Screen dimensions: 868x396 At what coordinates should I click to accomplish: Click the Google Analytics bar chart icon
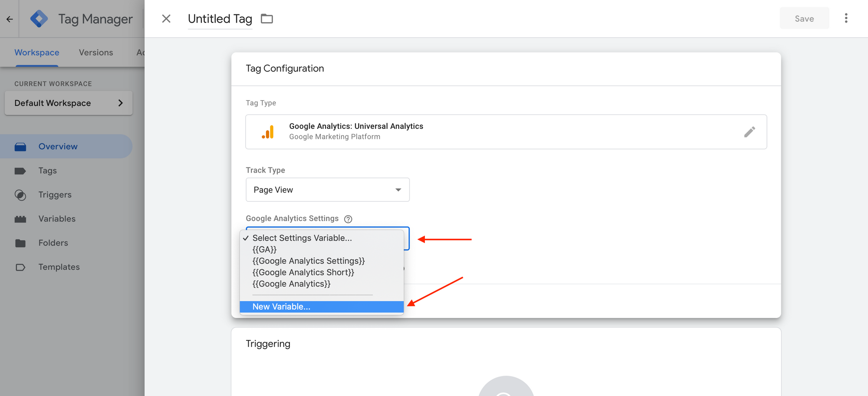point(268,132)
